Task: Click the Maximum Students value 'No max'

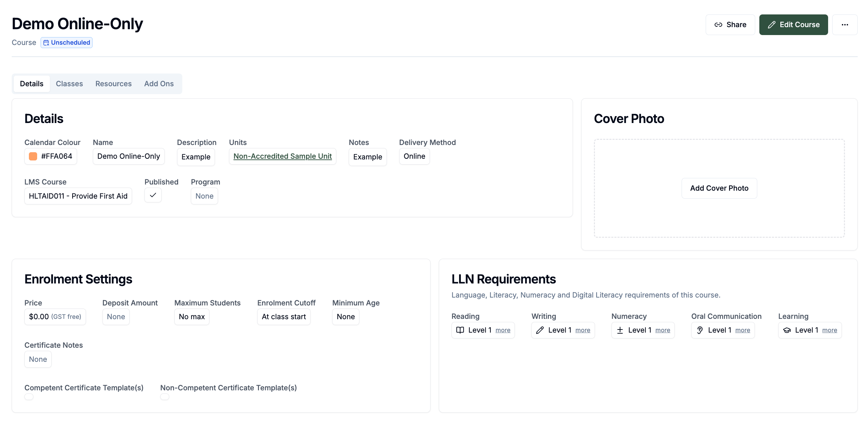Action: click(x=192, y=317)
